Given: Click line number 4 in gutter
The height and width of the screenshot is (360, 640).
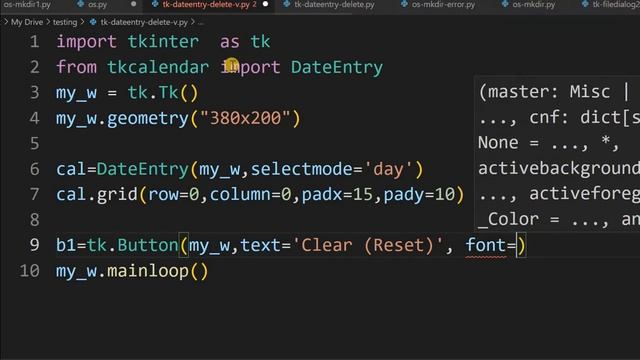Looking at the screenshot, I should click(x=34, y=118).
